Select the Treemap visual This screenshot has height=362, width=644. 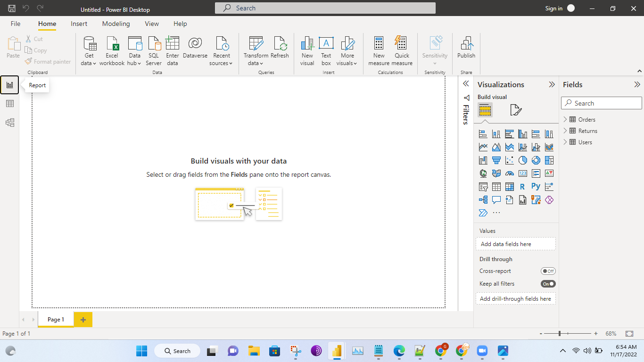pyautogui.click(x=549, y=161)
